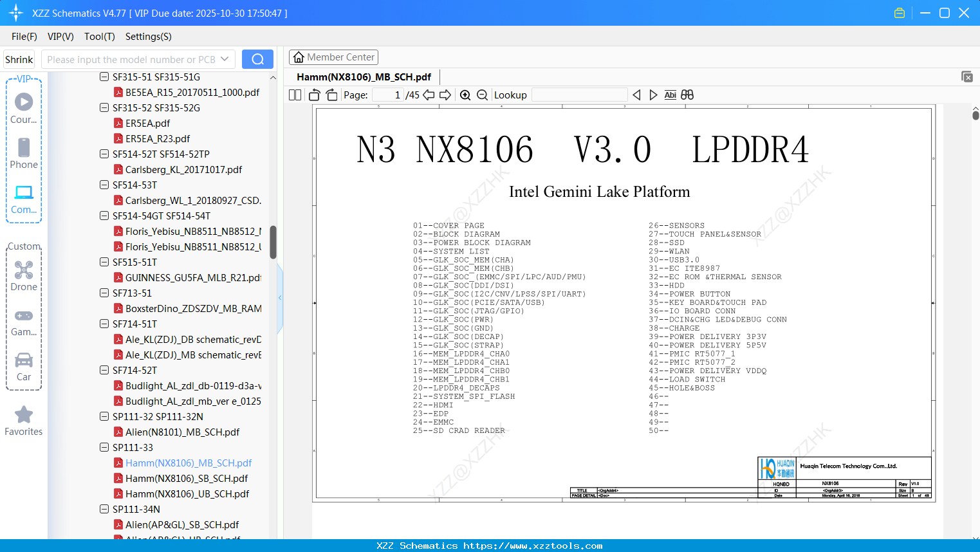Open Carlsberg_KL_20171017.pdf in the tree
Image resolution: width=980 pixels, height=552 pixels.
coord(183,169)
